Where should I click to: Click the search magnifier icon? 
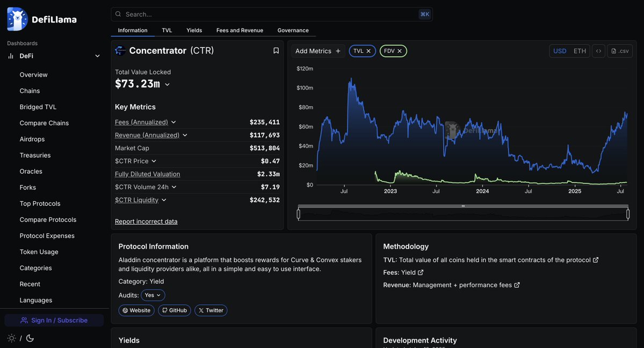[x=118, y=14]
